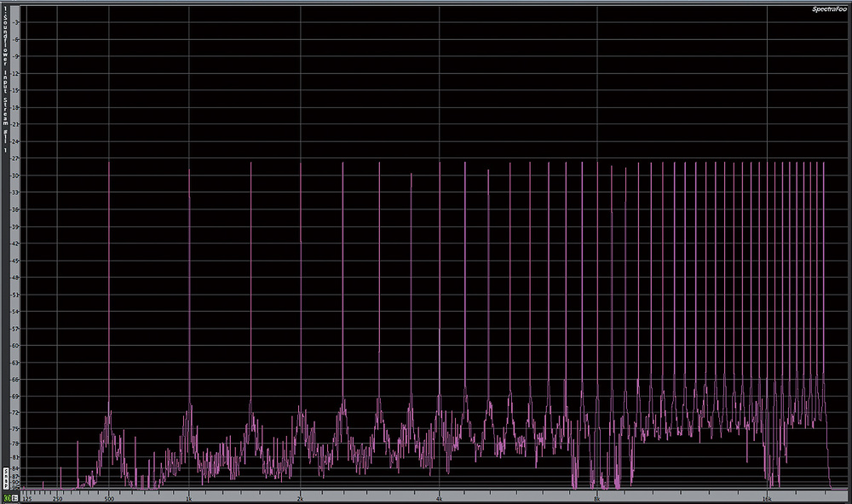Click the 4k label on the bottom scale
This screenshot has width=852, height=504.
440,497
